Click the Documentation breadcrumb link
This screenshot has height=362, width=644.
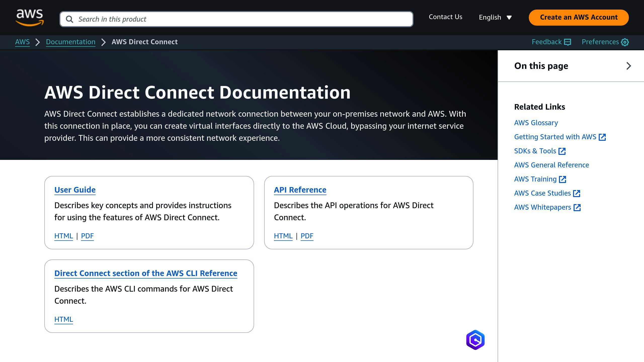(71, 42)
